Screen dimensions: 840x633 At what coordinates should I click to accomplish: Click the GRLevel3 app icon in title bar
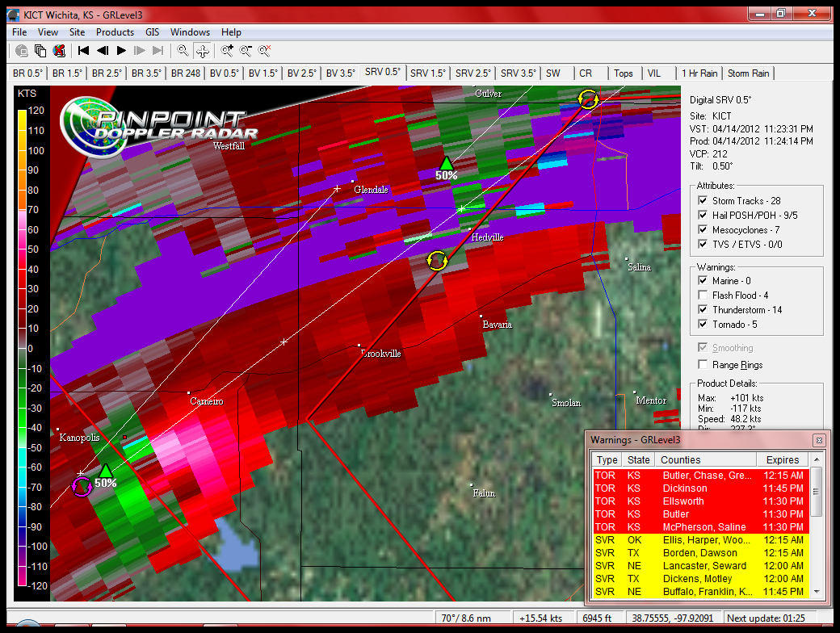pos(14,15)
